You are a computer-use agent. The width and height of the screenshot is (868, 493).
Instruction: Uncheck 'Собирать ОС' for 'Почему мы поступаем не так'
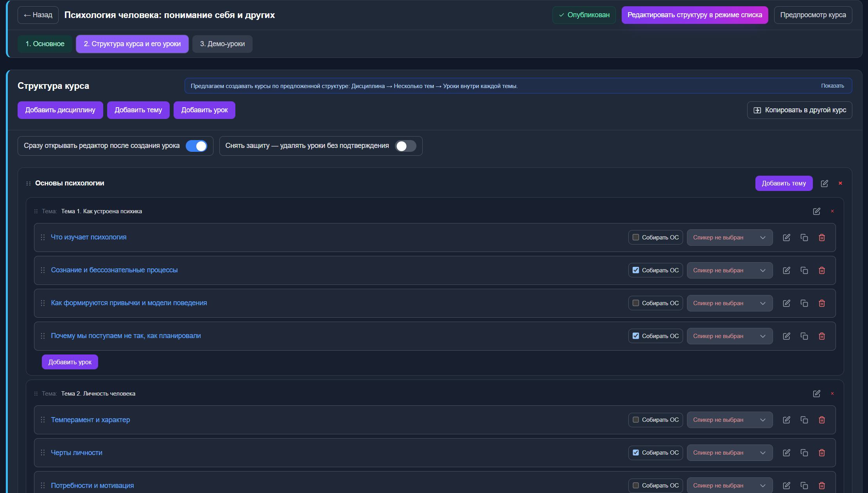636,336
